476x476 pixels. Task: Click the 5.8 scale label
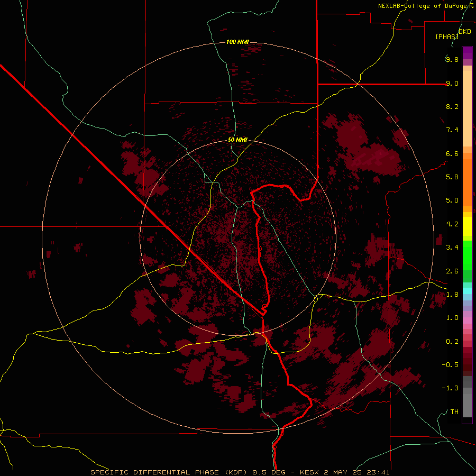452,177
